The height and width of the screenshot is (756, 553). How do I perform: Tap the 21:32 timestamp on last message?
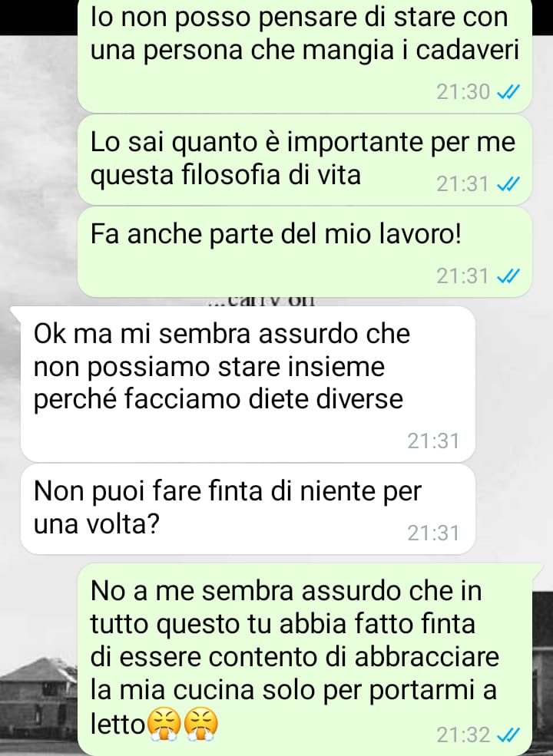(x=463, y=735)
